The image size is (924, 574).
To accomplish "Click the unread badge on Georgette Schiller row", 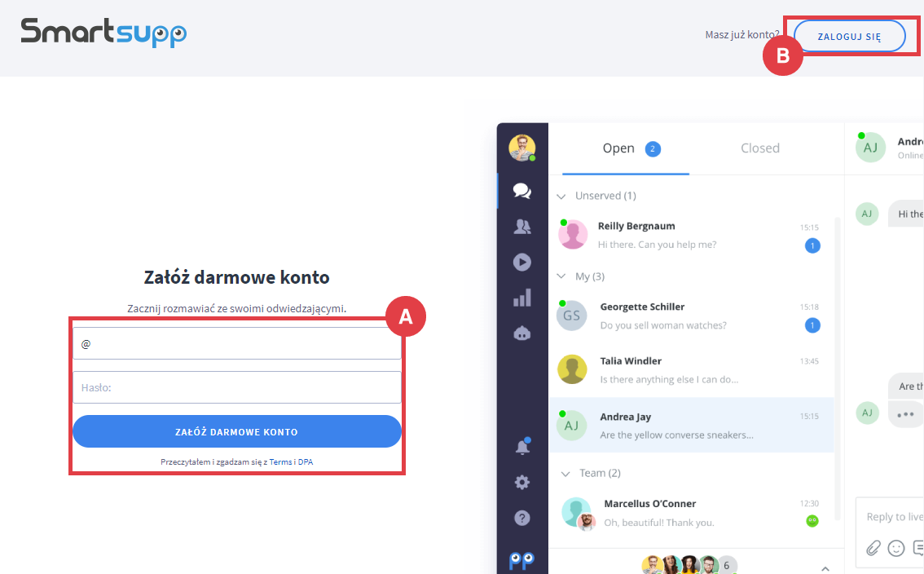I will click(x=812, y=325).
